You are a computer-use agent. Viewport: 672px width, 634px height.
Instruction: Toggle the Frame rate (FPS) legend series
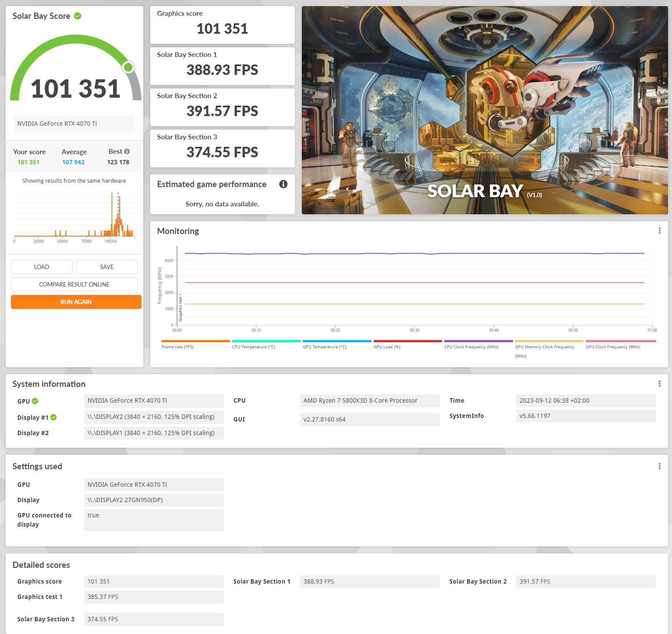[195, 344]
